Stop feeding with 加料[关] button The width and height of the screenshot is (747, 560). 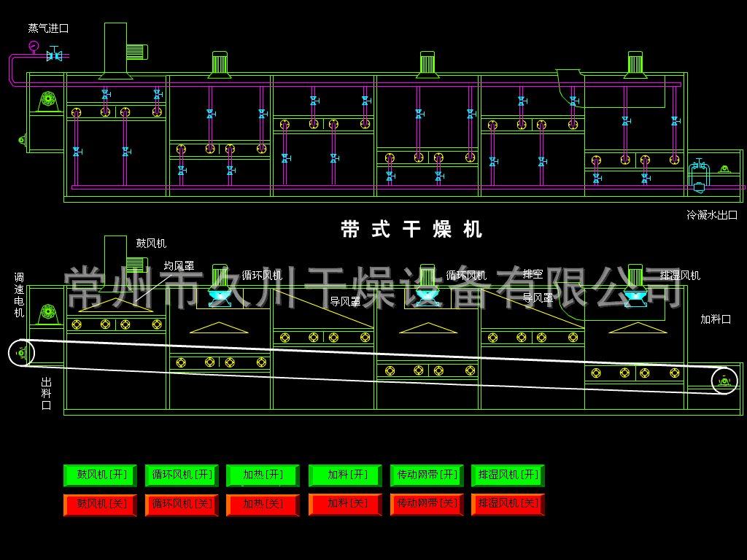[345, 505]
